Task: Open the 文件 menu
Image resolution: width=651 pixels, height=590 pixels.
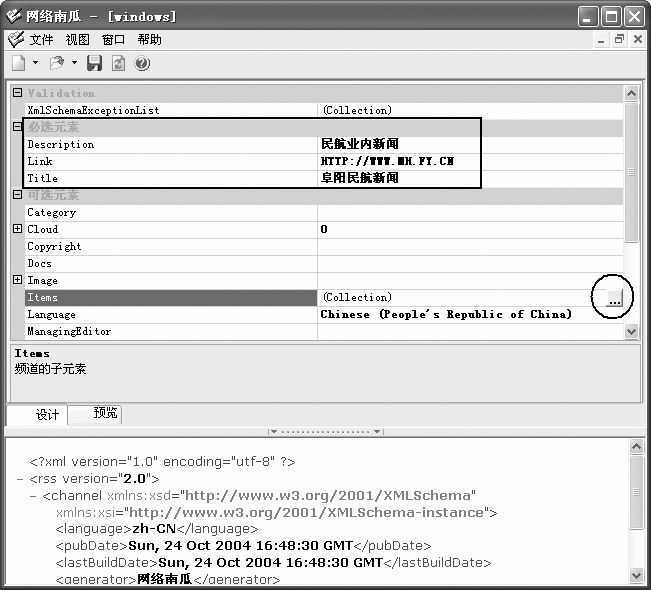Action: [41, 40]
